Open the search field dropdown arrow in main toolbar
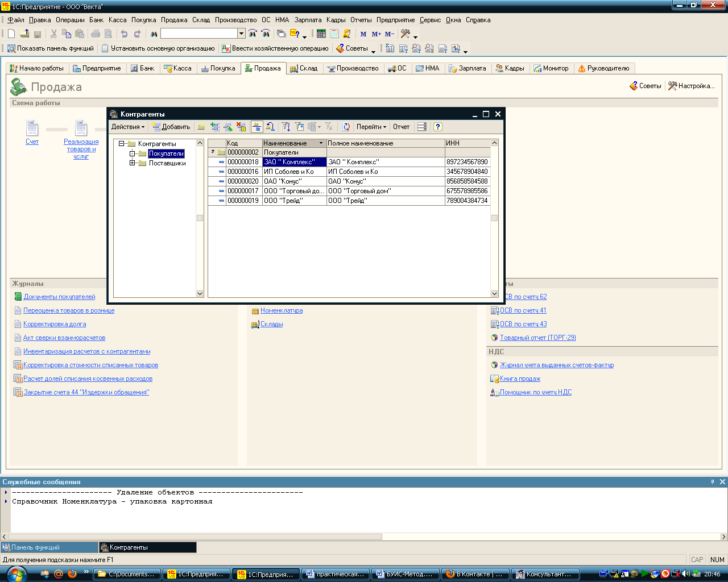This screenshot has height=582, width=728. pyautogui.click(x=241, y=34)
